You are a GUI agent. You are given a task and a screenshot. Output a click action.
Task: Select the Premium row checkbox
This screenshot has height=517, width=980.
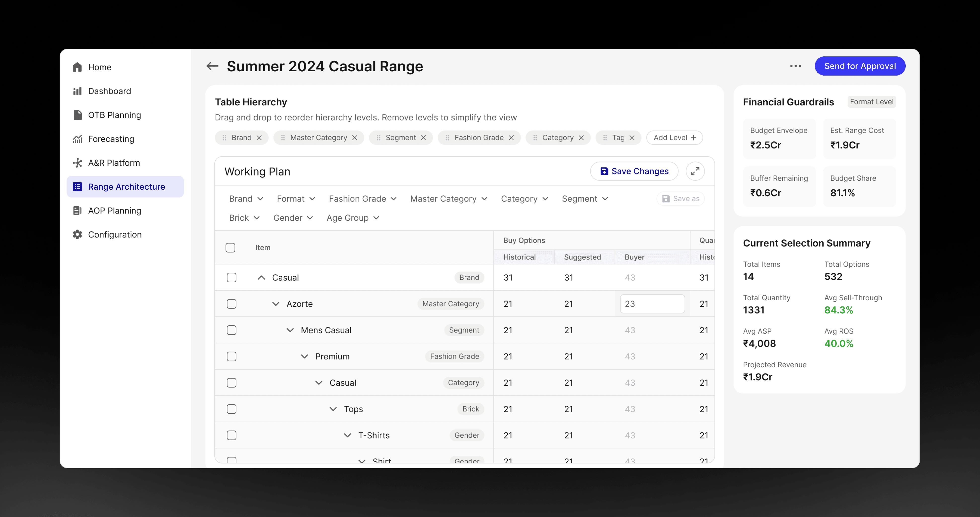coord(231,356)
